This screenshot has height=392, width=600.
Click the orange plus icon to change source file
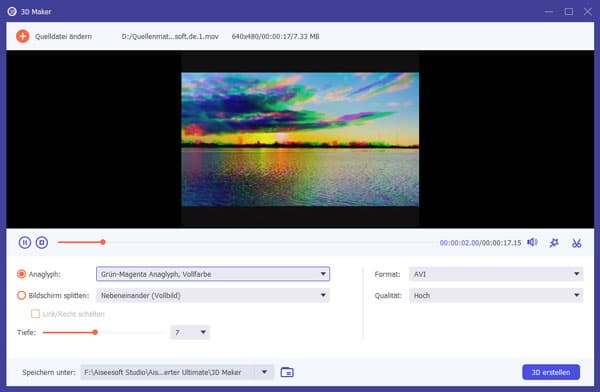pos(23,36)
